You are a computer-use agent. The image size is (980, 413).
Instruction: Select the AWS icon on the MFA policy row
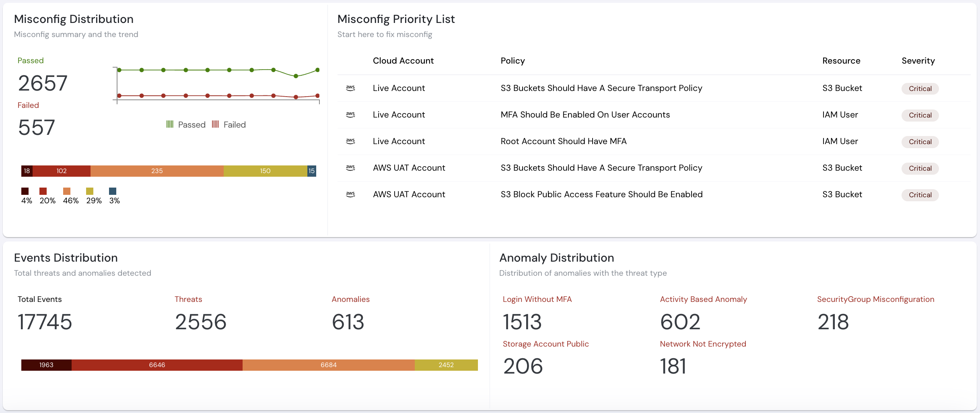pos(350,114)
